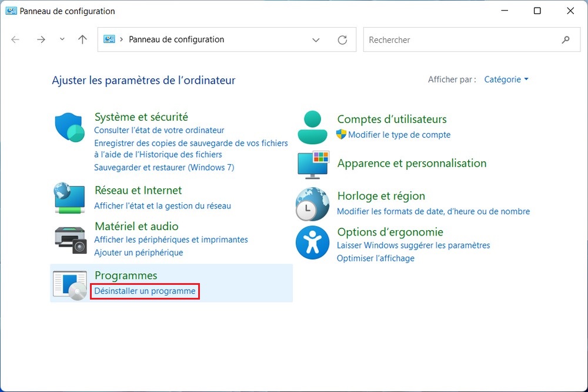Click the Control Panel icon in the title bar
The image size is (588, 392).
(11, 11)
